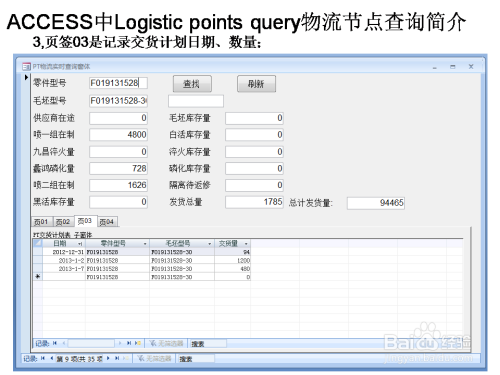Click the 黑活库存量 value field
The image size is (500, 375).
pyautogui.click(x=118, y=202)
